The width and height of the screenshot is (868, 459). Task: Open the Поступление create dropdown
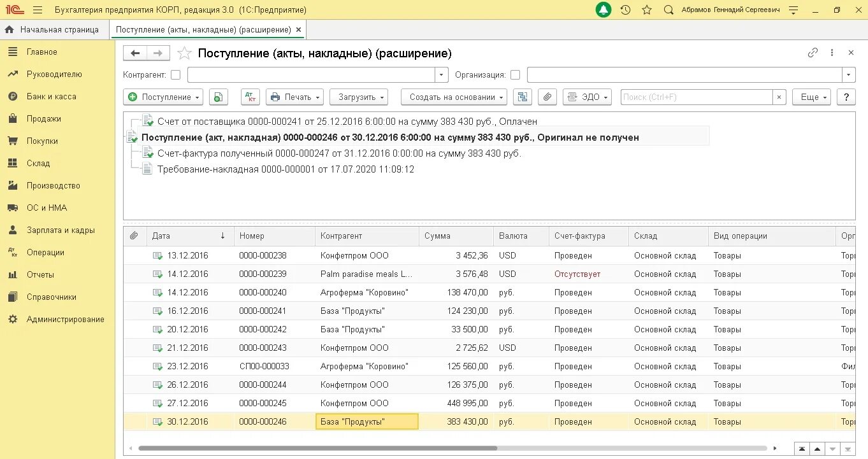click(x=164, y=97)
